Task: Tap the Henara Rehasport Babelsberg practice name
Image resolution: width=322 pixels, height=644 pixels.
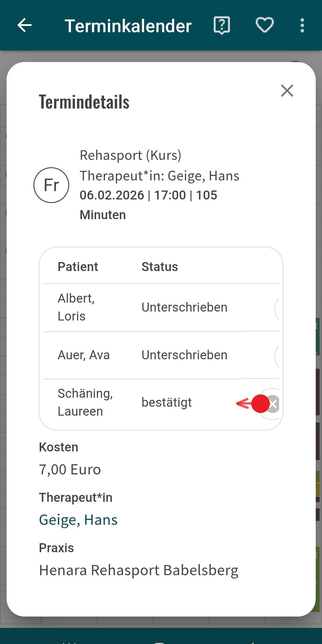Action: (139, 570)
